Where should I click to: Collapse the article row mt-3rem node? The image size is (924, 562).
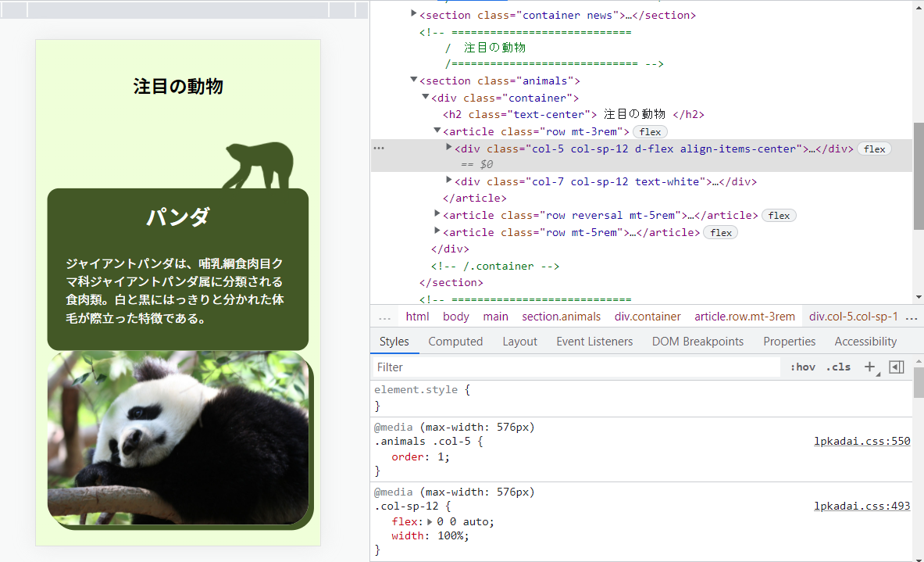pyautogui.click(x=437, y=131)
